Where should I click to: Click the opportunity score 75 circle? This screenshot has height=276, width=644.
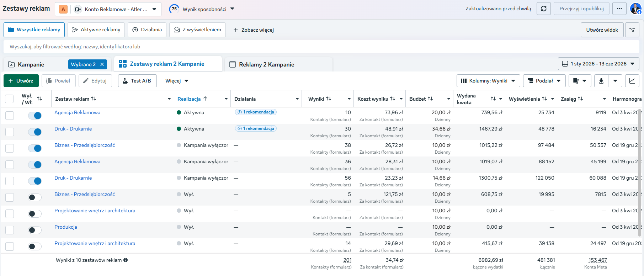(174, 9)
